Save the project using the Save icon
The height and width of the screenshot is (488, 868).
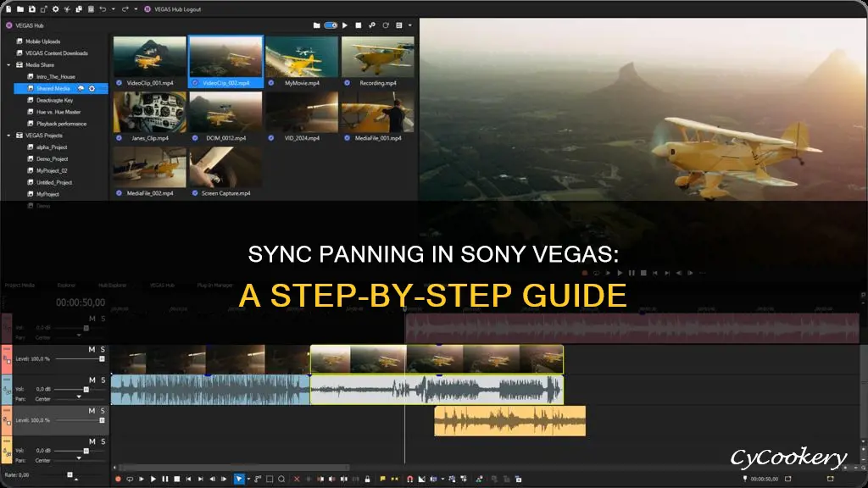tap(32, 8)
